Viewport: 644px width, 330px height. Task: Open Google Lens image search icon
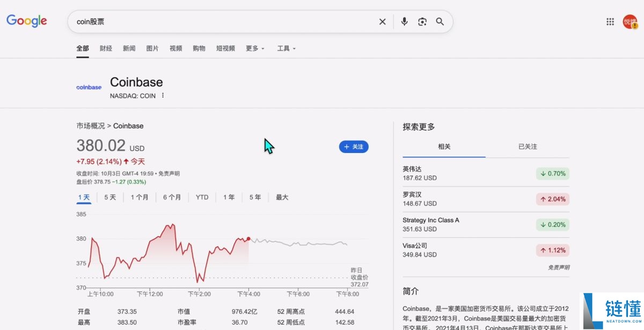coord(422,21)
